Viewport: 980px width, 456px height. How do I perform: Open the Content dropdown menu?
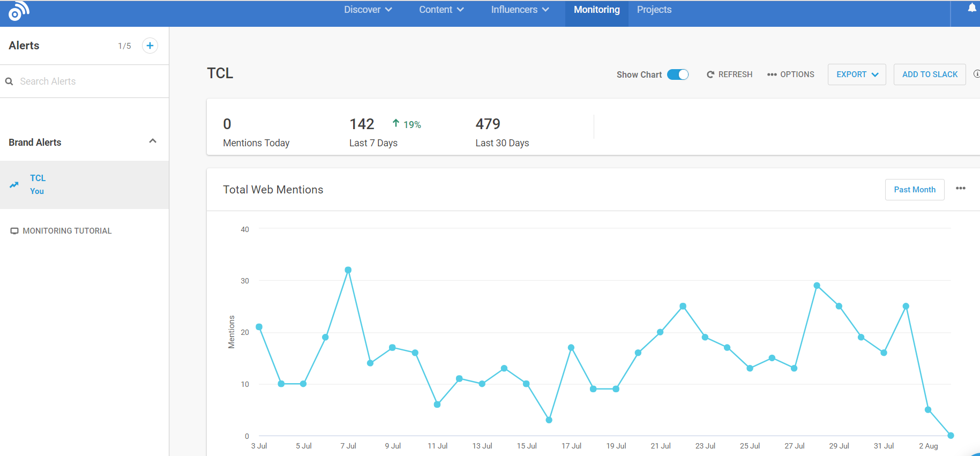(441, 10)
